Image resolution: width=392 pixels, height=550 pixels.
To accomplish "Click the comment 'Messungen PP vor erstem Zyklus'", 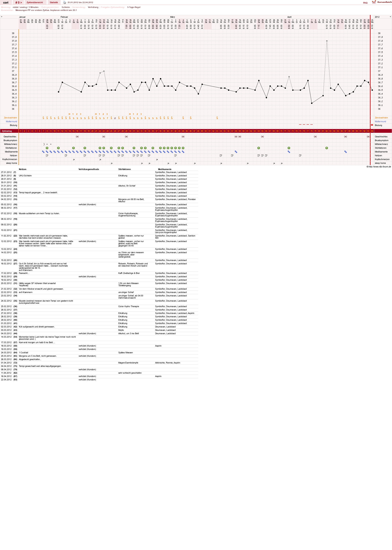I will pyautogui.click(x=46, y=10).
